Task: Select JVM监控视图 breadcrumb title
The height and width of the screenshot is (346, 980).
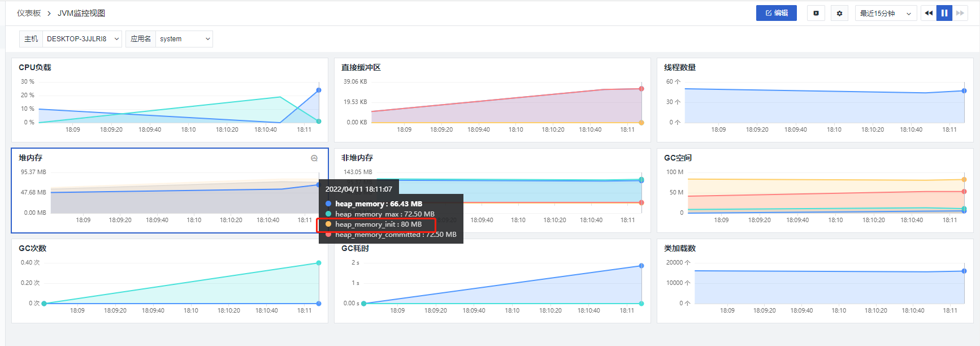Action: 81,13
